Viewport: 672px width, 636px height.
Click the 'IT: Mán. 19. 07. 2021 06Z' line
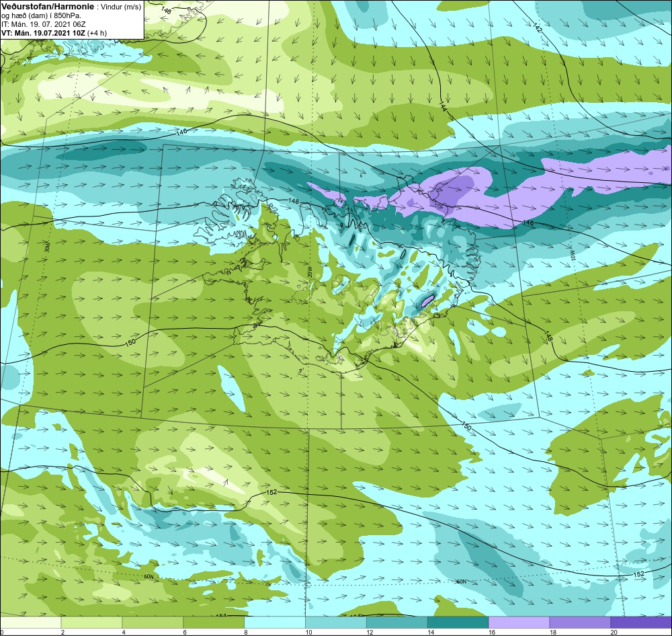(x=44, y=24)
